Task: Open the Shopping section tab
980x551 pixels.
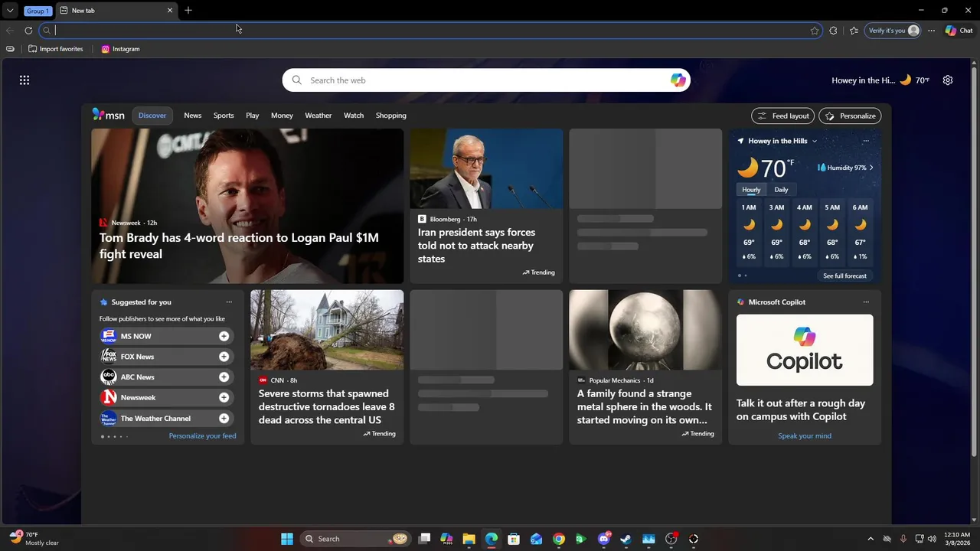Action: coord(391,116)
